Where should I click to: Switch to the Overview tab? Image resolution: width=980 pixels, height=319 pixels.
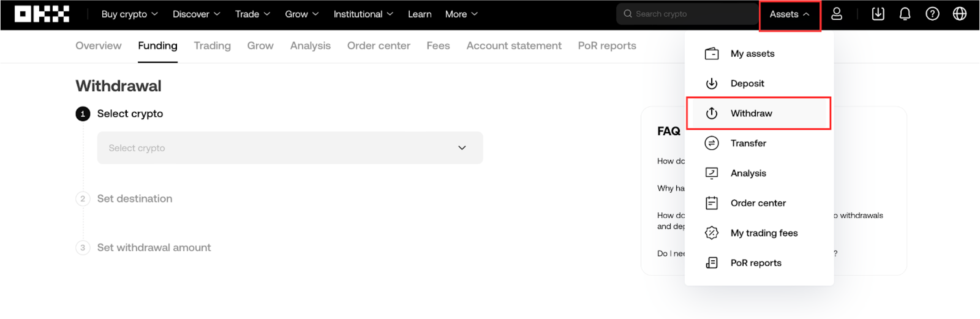pos(98,46)
